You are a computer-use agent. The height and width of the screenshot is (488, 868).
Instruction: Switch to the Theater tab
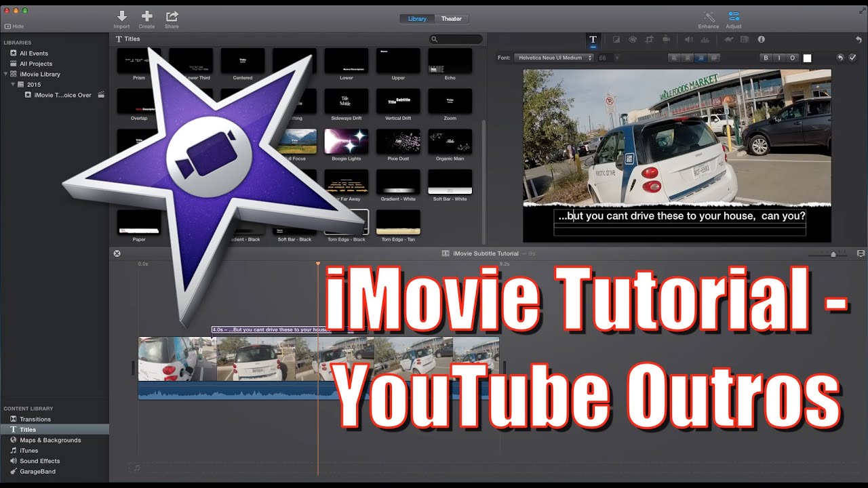[x=452, y=19]
